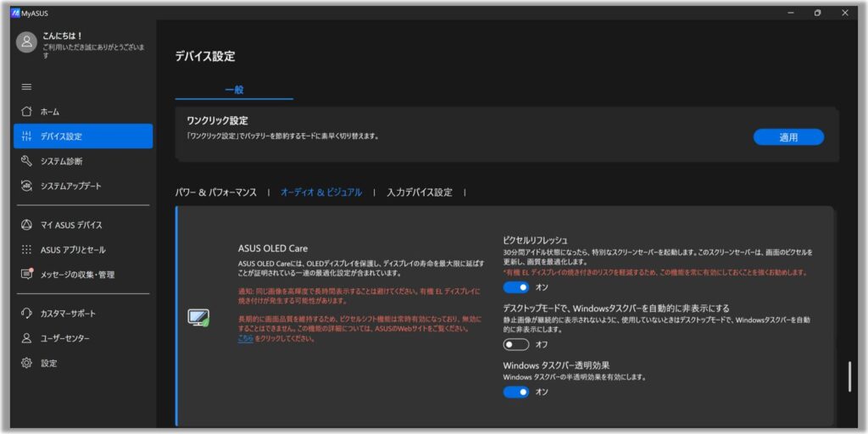The height and width of the screenshot is (434, 868).
Task: Switch to パワー & パフォーマンス section
Action: tap(216, 192)
